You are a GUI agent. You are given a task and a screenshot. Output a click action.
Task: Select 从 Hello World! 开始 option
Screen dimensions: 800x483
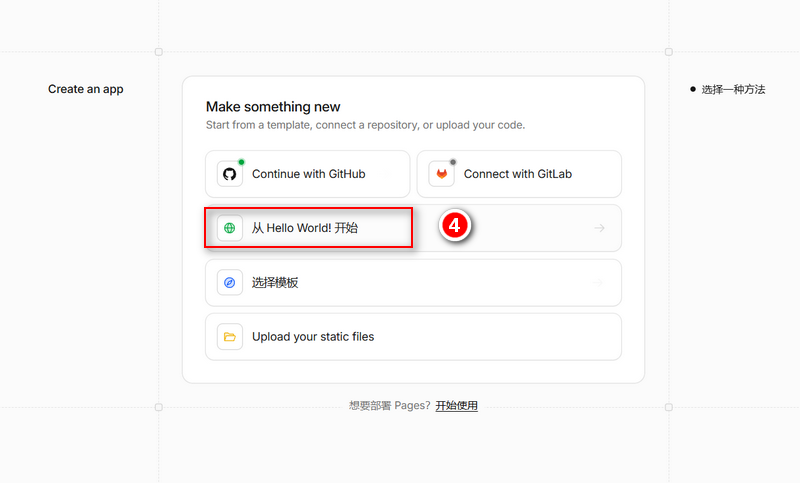(x=413, y=228)
